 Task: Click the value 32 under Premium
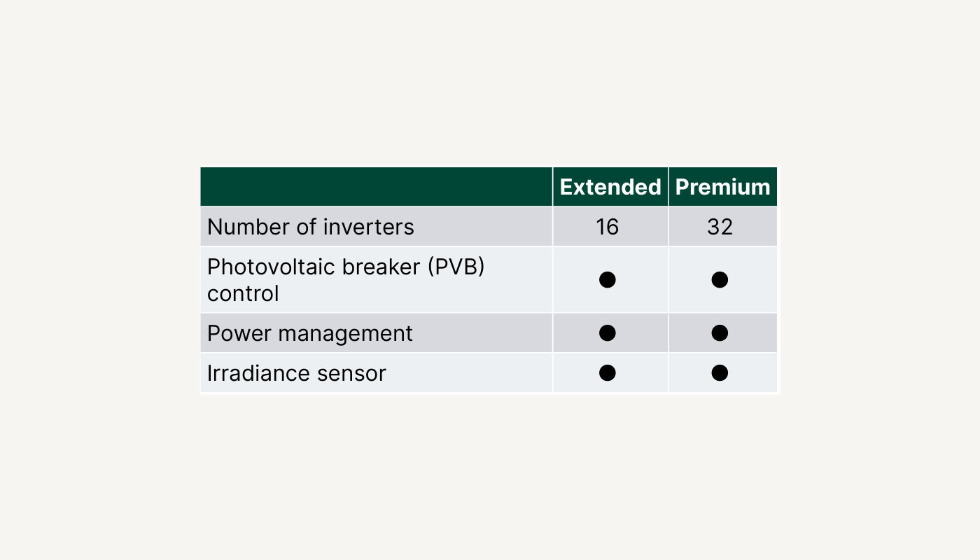(720, 227)
